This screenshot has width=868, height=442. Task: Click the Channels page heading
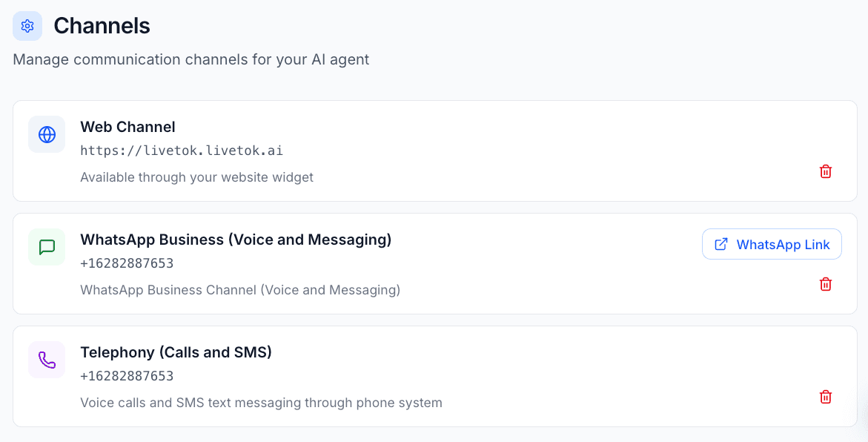click(x=102, y=25)
